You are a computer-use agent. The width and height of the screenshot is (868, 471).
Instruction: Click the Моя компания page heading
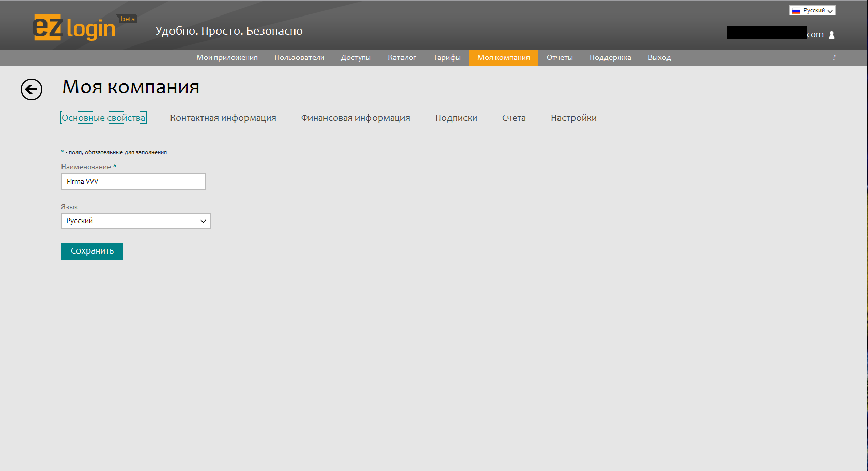131,87
